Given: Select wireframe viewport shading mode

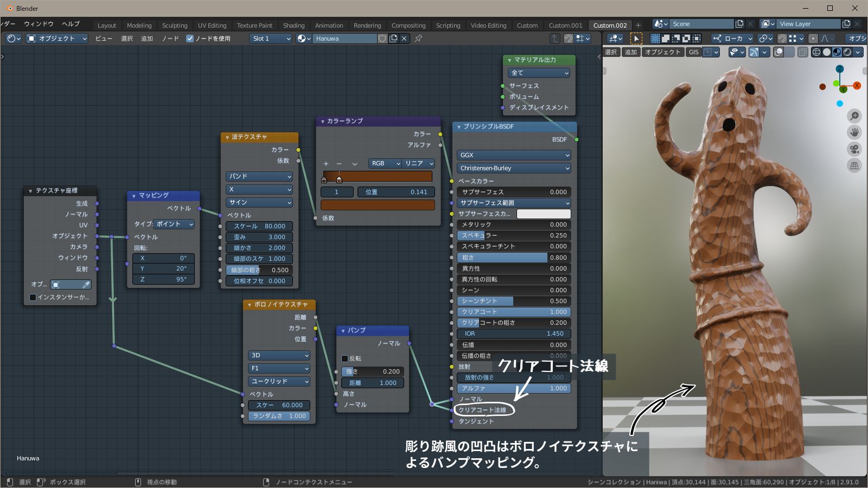Looking at the screenshot, I should click(816, 52).
